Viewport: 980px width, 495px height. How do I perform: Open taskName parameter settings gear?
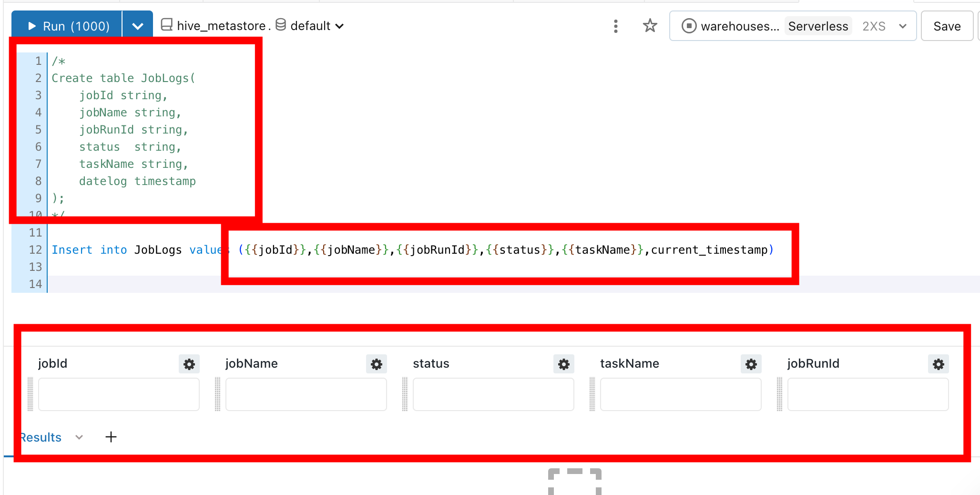pos(751,364)
